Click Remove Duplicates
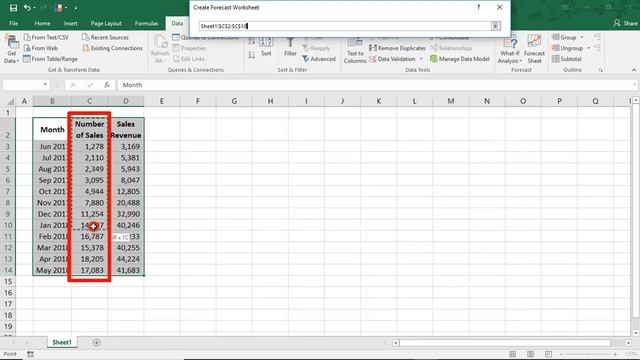Image resolution: width=640 pixels, height=360 pixels. click(x=397, y=48)
